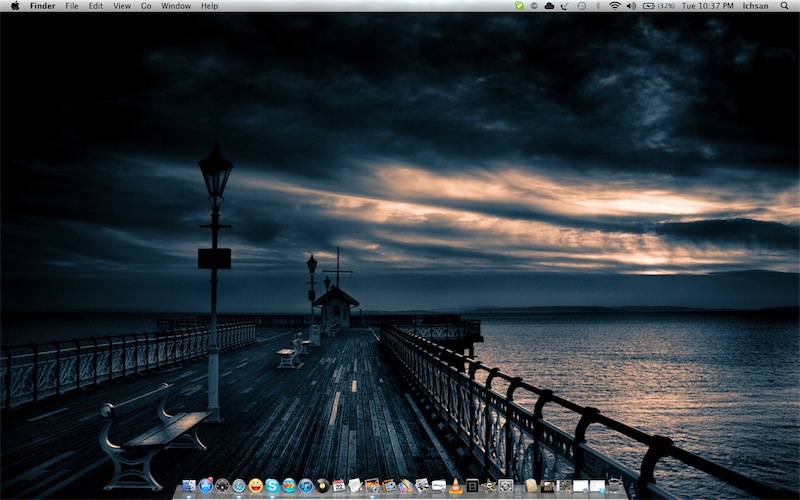Screen dimensions: 800x500
Task: Launch the App Store from the Dock
Action: pos(205,486)
